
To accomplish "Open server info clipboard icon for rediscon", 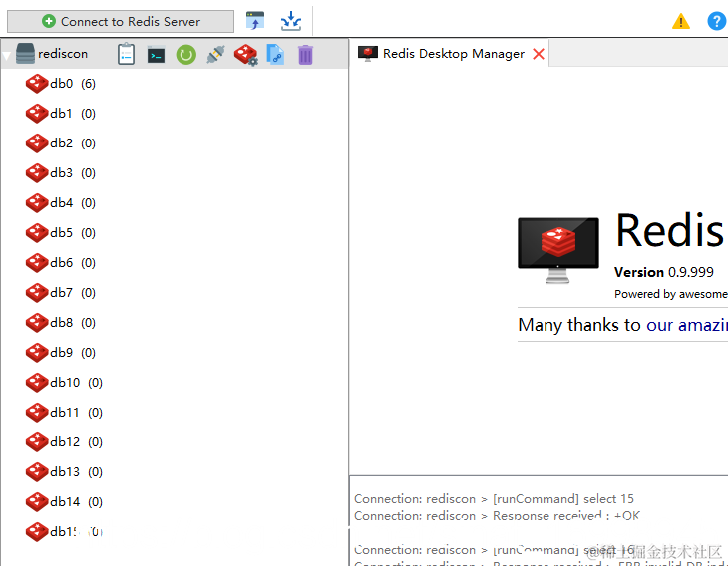I will (127, 54).
